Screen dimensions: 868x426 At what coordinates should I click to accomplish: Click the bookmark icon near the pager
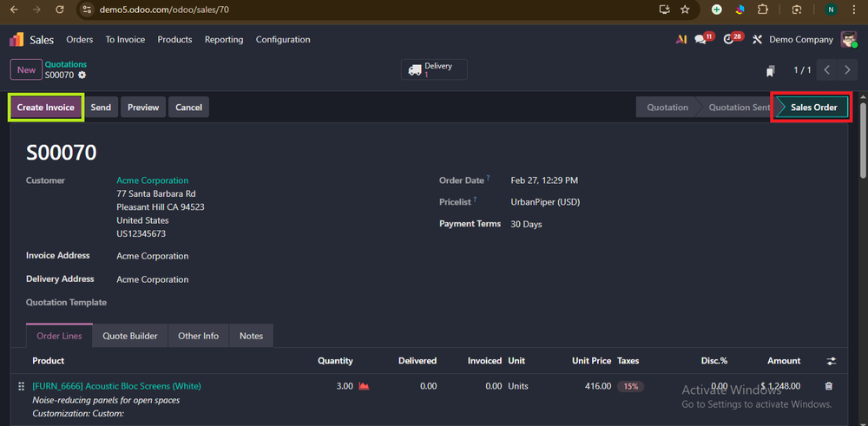pos(770,71)
